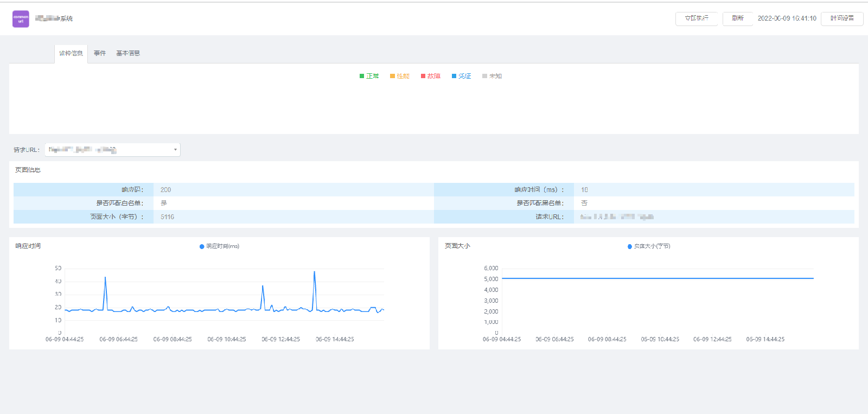Click the 页面大小（字节） label in table
The height and width of the screenshot is (414, 868).
pos(117,217)
